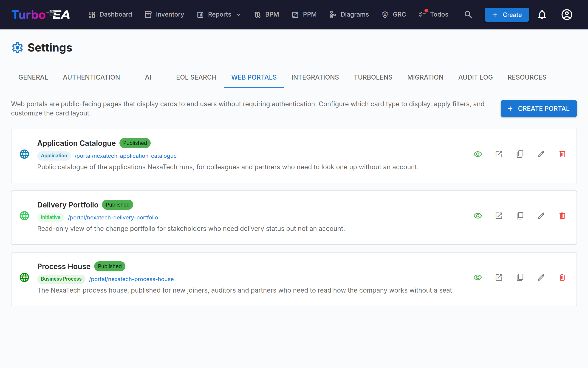The image size is (588, 368).
Task: Open Todos with the red notification dot
Action: pos(434,14)
